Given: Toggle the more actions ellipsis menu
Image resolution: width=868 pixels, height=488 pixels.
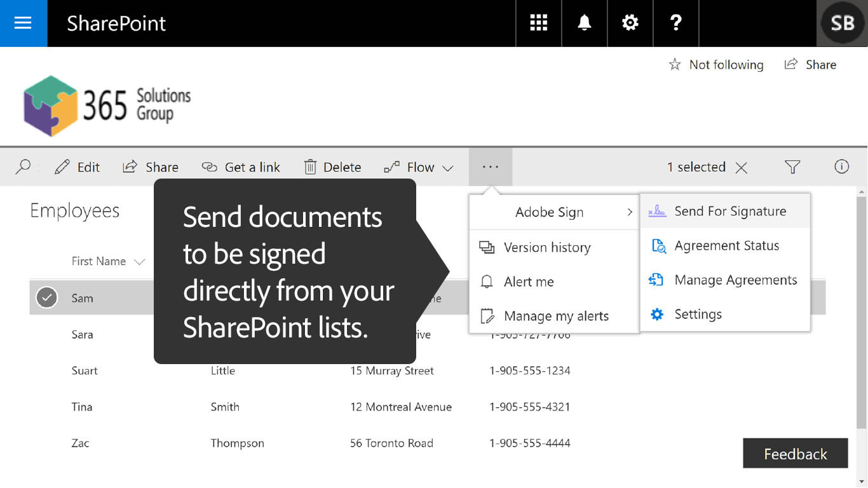Looking at the screenshot, I should coord(491,167).
